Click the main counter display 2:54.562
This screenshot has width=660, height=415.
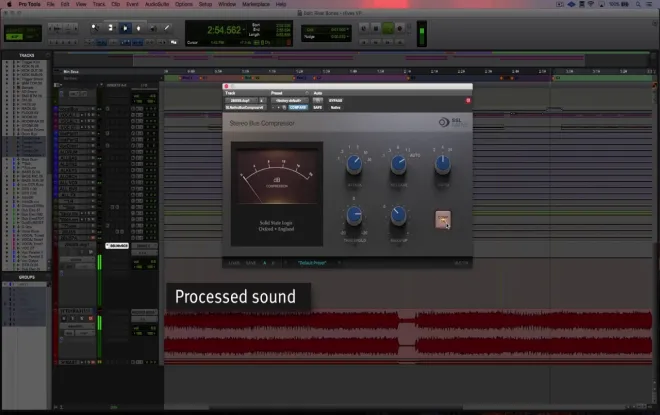tap(224, 30)
